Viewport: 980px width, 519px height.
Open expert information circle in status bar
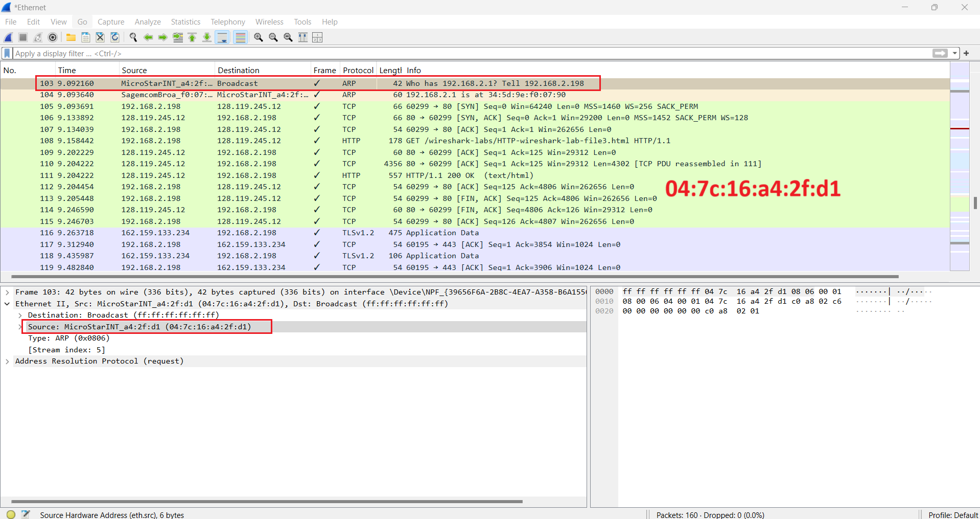pos(11,515)
